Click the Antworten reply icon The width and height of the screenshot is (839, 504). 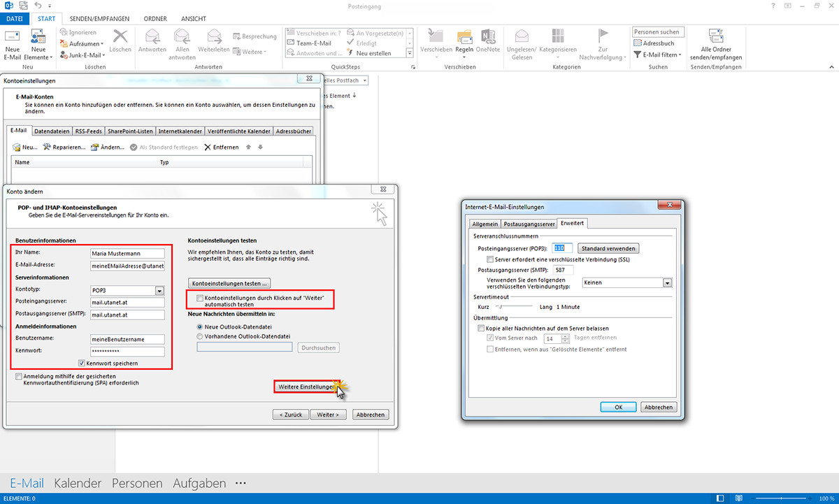pos(152,41)
